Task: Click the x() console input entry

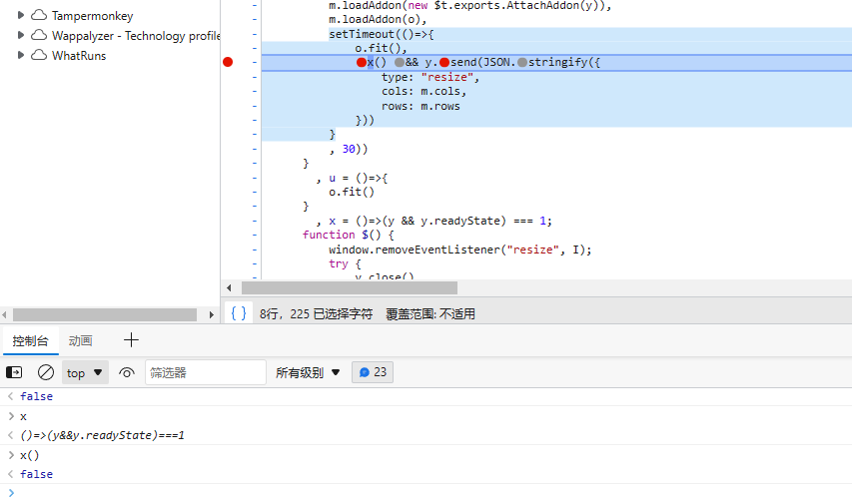Action: pos(29,455)
